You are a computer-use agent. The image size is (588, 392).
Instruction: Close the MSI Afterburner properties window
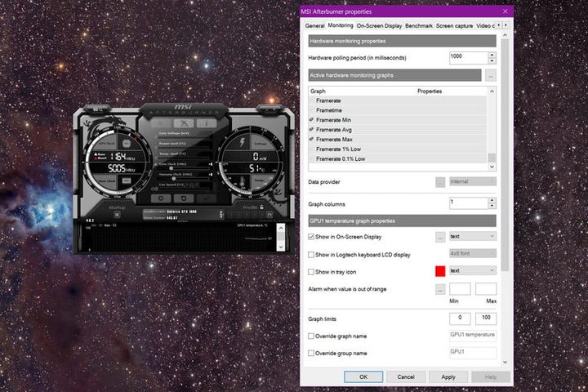(506, 11)
